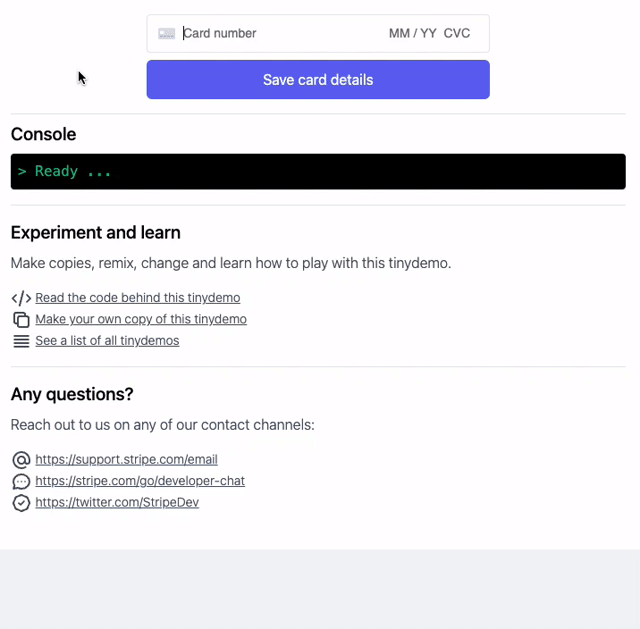This screenshot has height=629, width=640.
Task: Open the support.stripe.com/email link
Action: click(126, 460)
